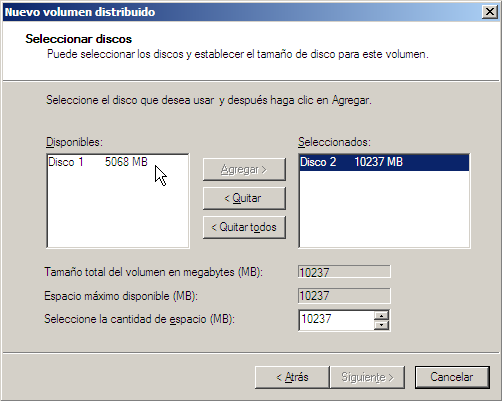
Task: Click the Siguiente button
Action: 367,377
